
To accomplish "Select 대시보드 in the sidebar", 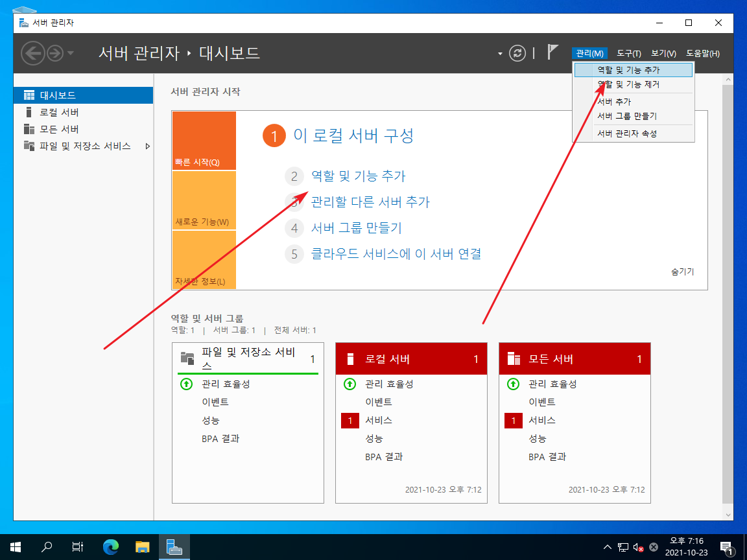I will [x=84, y=95].
